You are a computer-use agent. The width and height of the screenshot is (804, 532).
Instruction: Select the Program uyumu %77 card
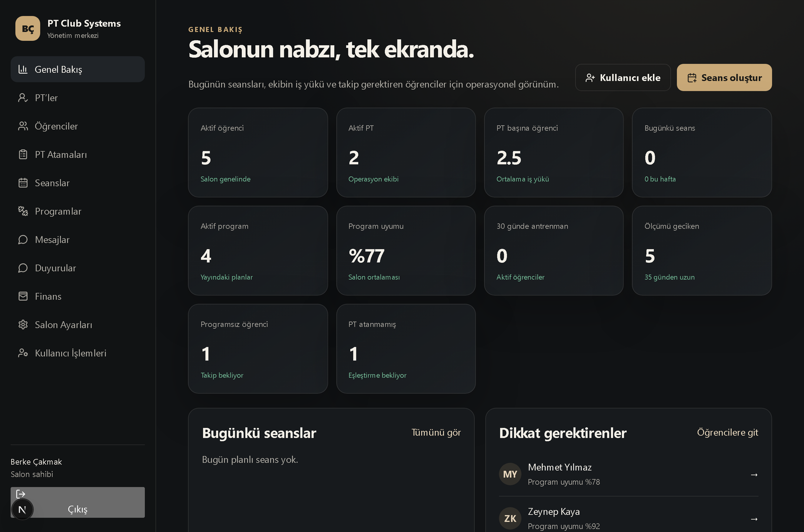click(x=406, y=251)
